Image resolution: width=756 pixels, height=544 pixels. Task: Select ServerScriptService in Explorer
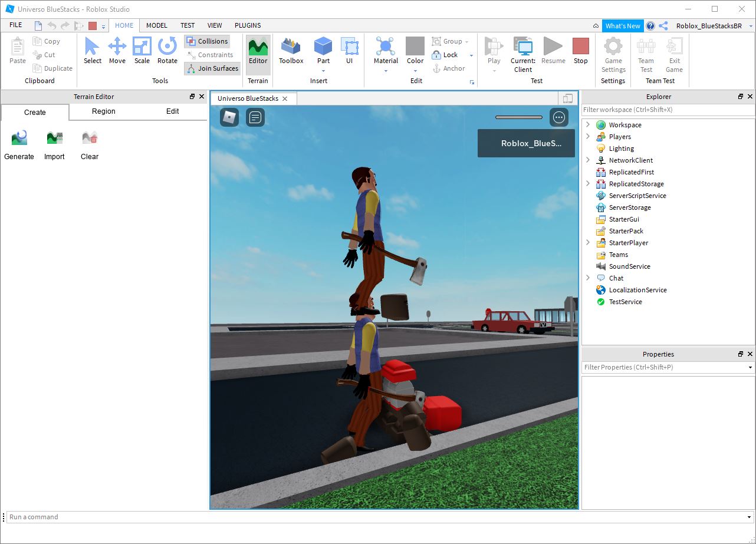coord(637,196)
